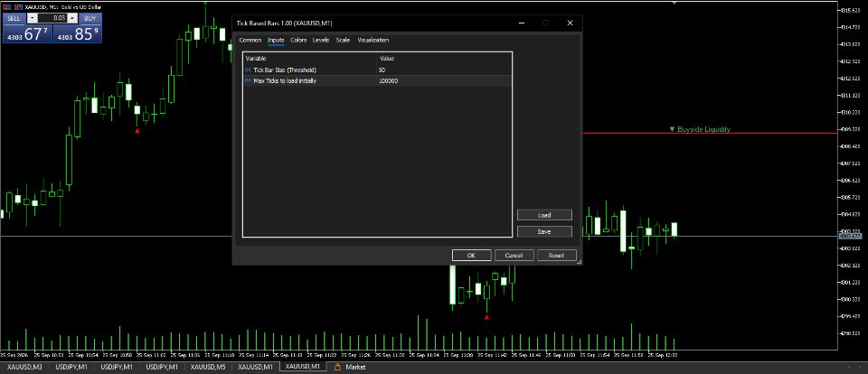Open the Levels tab

click(x=320, y=40)
